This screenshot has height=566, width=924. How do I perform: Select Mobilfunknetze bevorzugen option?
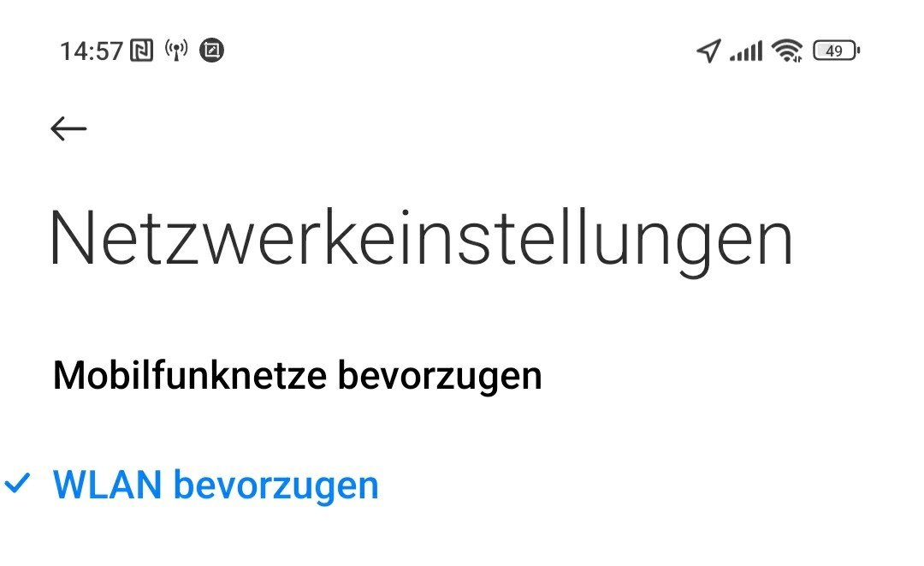pyautogui.click(x=462, y=376)
